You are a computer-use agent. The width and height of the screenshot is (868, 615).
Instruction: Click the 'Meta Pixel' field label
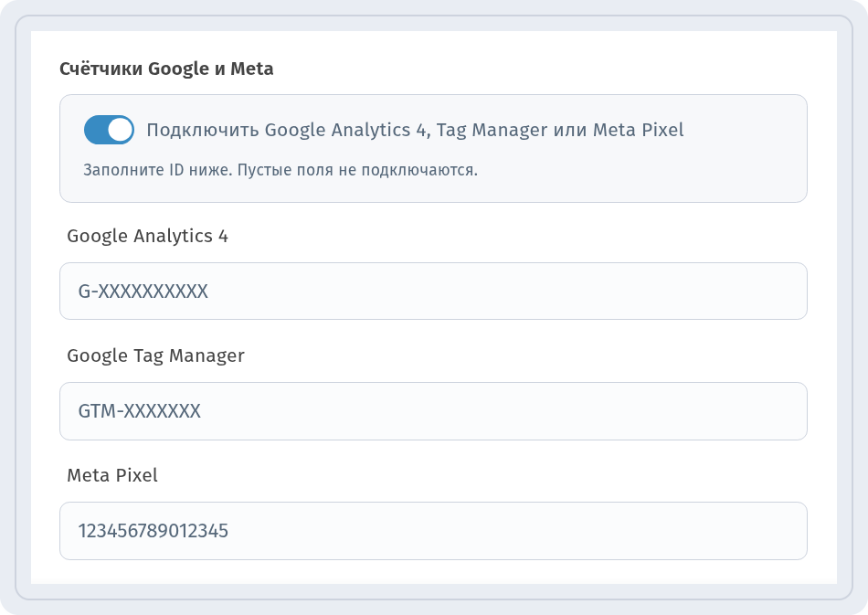[112, 475]
